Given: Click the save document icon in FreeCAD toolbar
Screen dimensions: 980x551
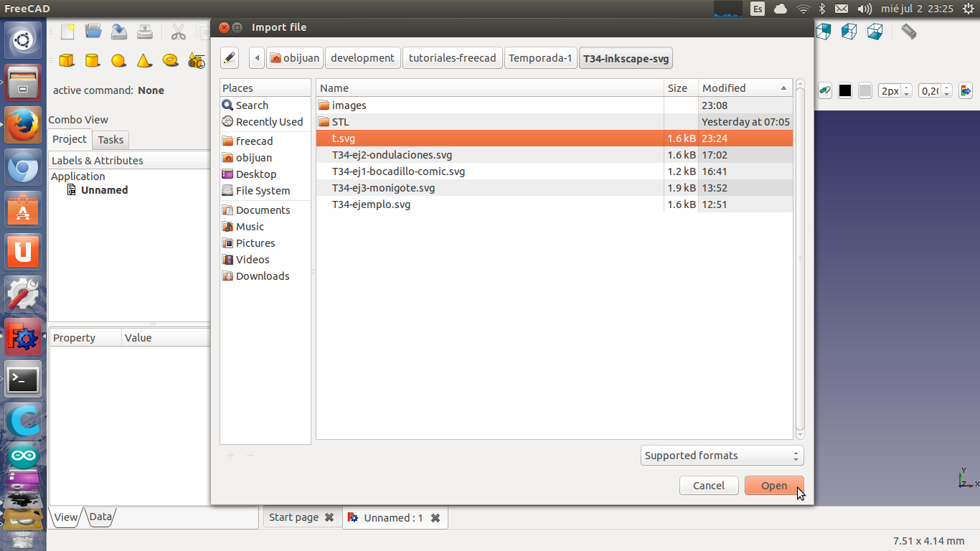Looking at the screenshot, I should click(119, 32).
